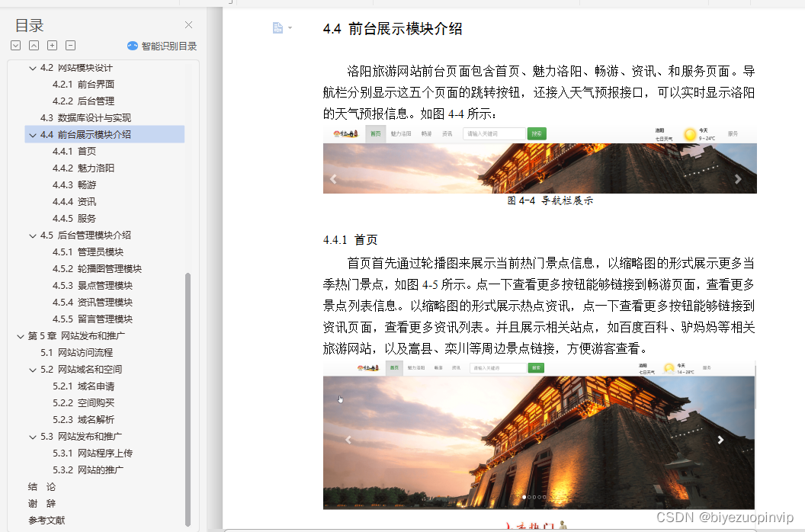Image resolution: width=805 pixels, height=532 pixels.
Task: Go to 5.3.2 网站的推广
Action: point(88,470)
